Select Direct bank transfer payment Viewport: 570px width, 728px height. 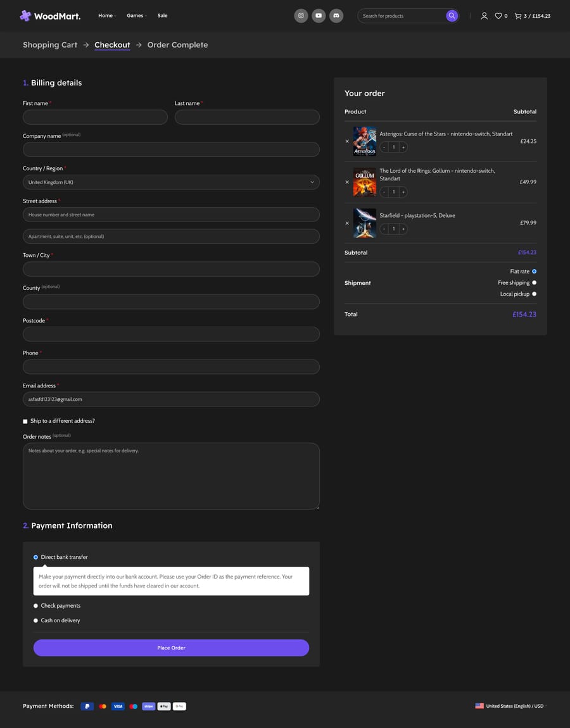coord(35,557)
